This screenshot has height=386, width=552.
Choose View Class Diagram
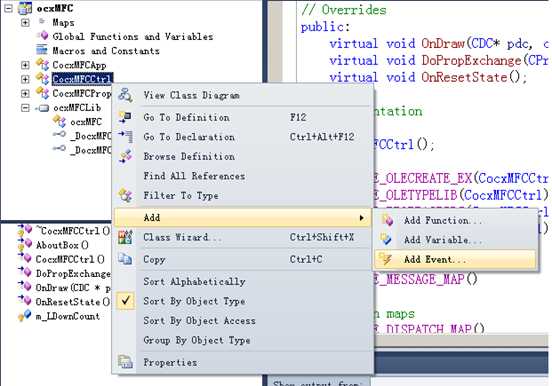[x=243, y=95]
